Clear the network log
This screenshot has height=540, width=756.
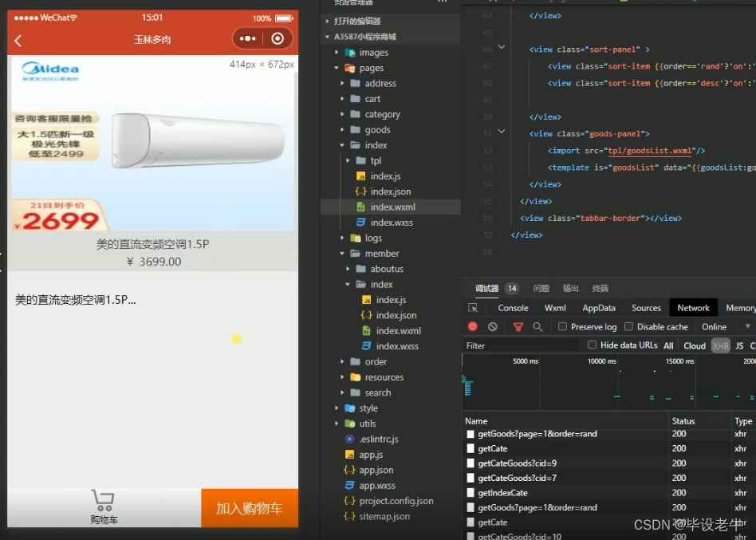(492, 326)
